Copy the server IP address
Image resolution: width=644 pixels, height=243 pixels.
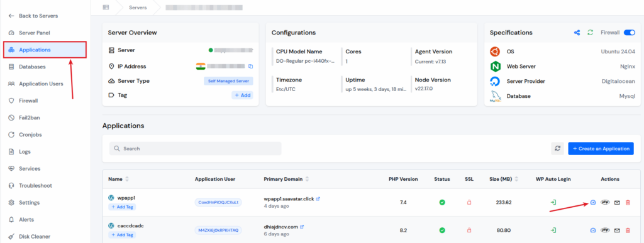tap(250, 67)
